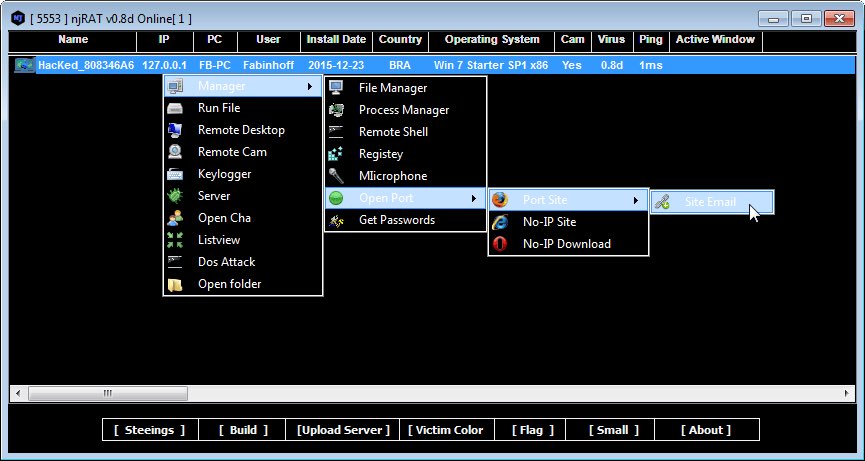
Task: Sort by the Name column header
Action: 73,40
